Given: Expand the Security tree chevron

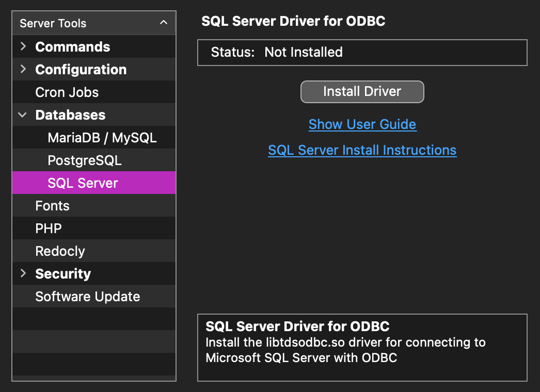Looking at the screenshot, I should (23, 273).
